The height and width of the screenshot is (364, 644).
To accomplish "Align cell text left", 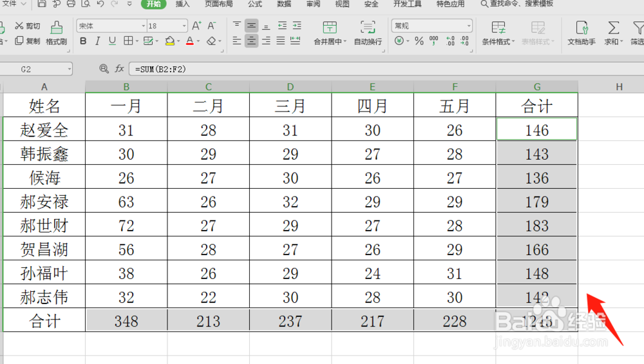I will [x=237, y=41].
